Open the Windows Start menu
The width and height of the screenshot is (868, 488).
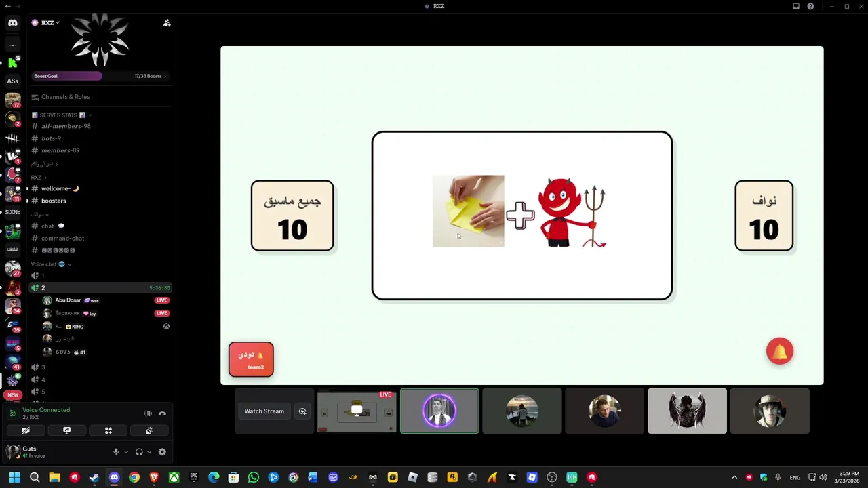(x=14, y=477)
